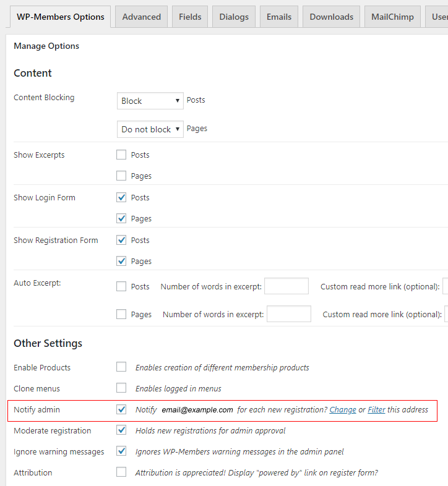The width and height of the screenshot is (448, 486).
Task: Uncheck Show Registration Form for Pages
Action: coord(121,262)
